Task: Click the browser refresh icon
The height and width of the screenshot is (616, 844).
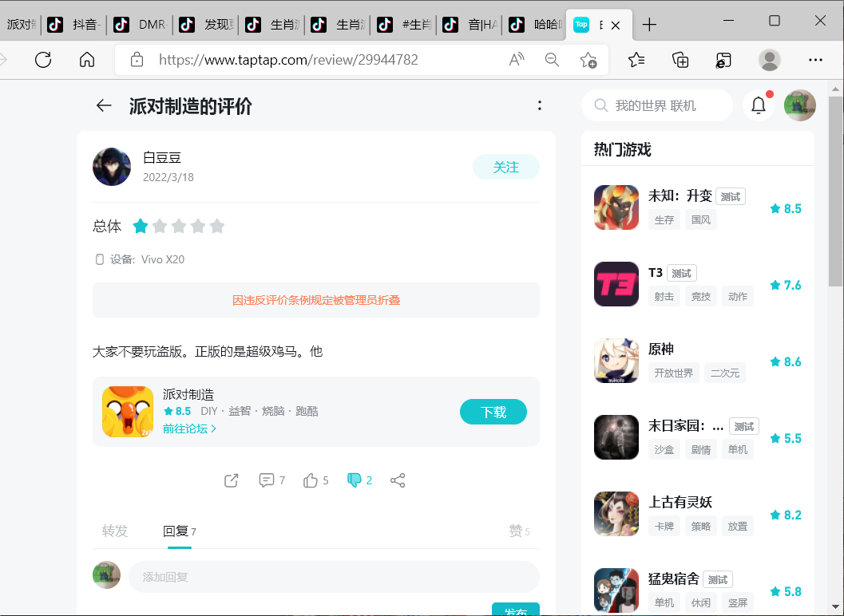Action: click(x=43, y=60)
